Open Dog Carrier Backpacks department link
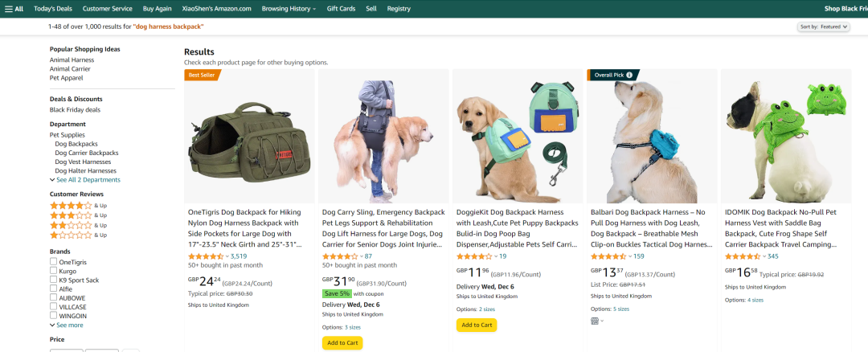 pos(86,153)
